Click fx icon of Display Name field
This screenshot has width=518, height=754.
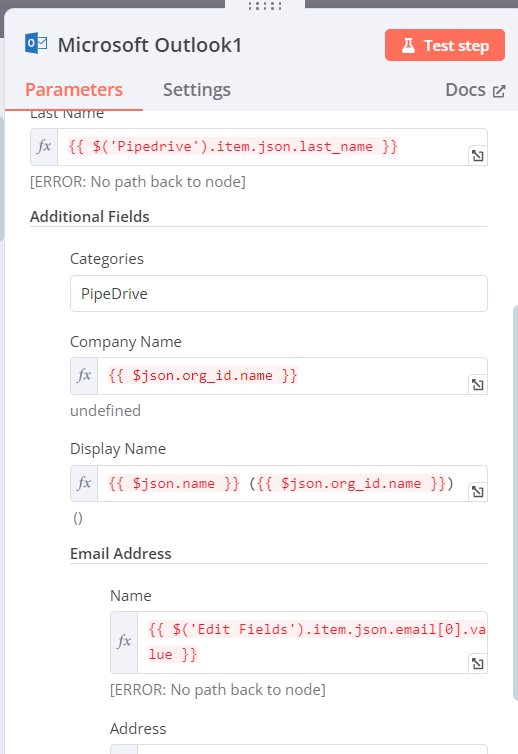pyautogui.click(x=84, y=483)
